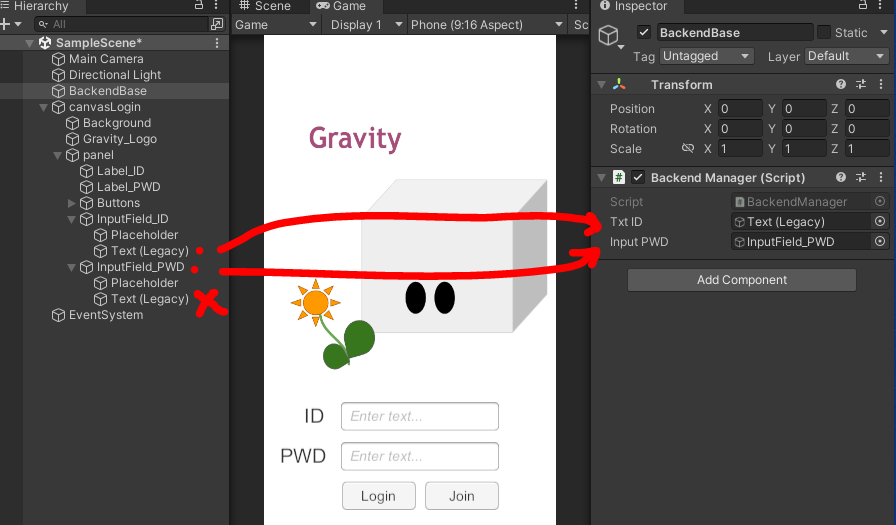Collapse the Backend Manager script foldout

[x=601, y=178]
